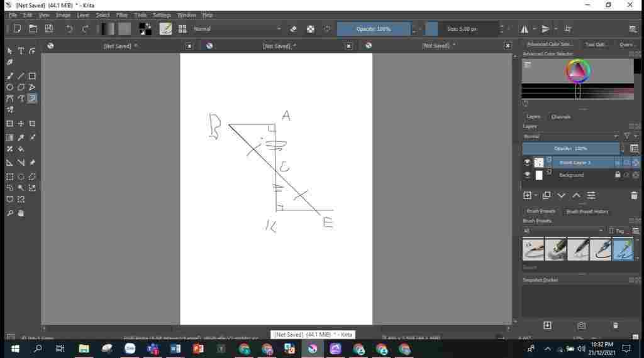Open the Edit menu
This screenshot has height=358, width=644.
[28, 15]
